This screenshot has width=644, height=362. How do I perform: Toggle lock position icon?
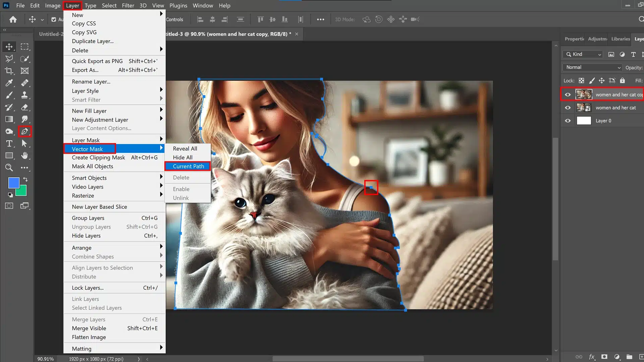tap(602, 80)
